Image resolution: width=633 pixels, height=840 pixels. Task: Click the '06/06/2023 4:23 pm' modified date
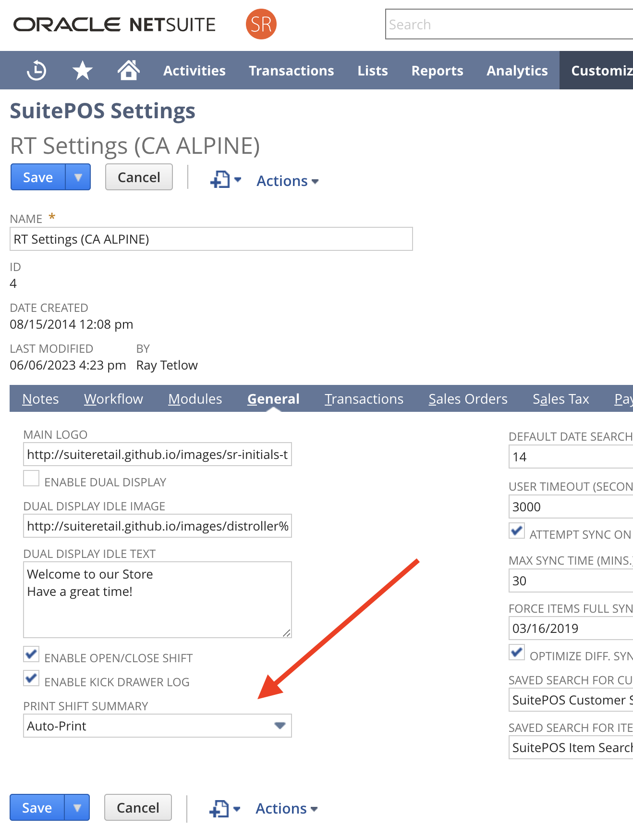68,365
